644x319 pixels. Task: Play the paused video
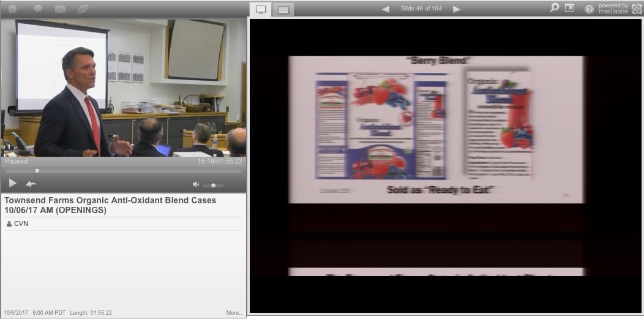coord(13,183)
